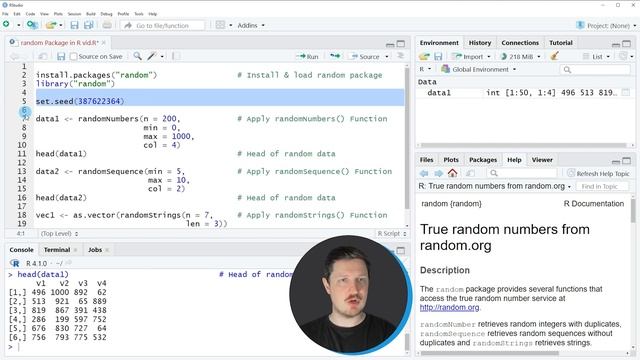Viewport: 640px width, 360px height.
Task: Click the Environment search field
Action: click(595, 70)
